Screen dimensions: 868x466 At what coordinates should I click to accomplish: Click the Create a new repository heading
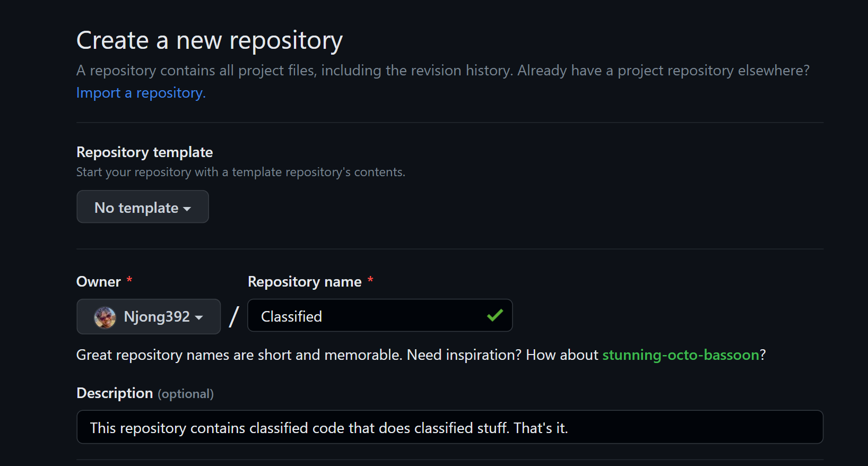click(209, 40)
